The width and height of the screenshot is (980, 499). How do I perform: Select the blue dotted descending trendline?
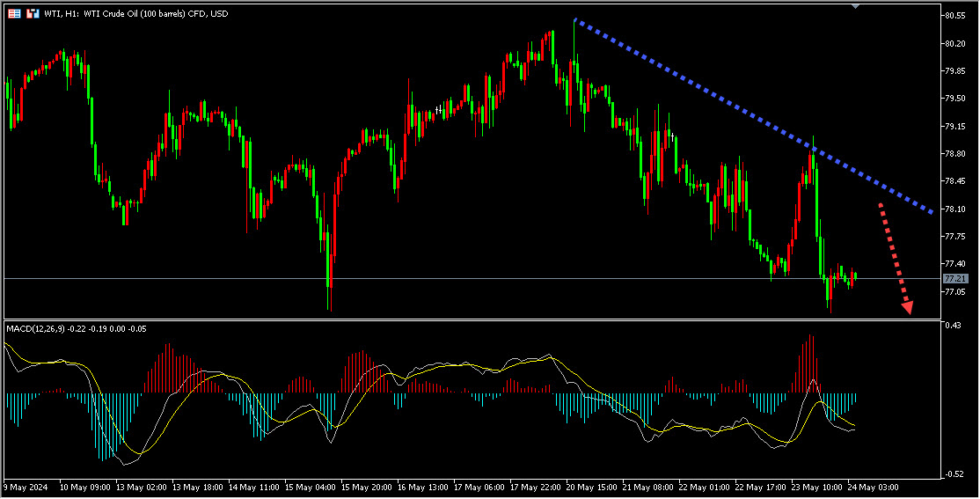[753, 116]
